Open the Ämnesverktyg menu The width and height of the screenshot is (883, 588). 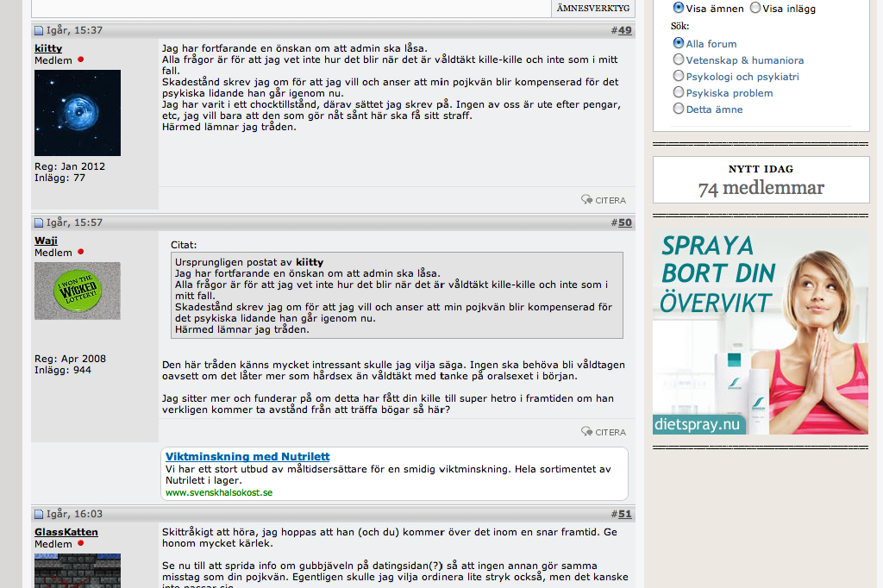tap(593, 8)
